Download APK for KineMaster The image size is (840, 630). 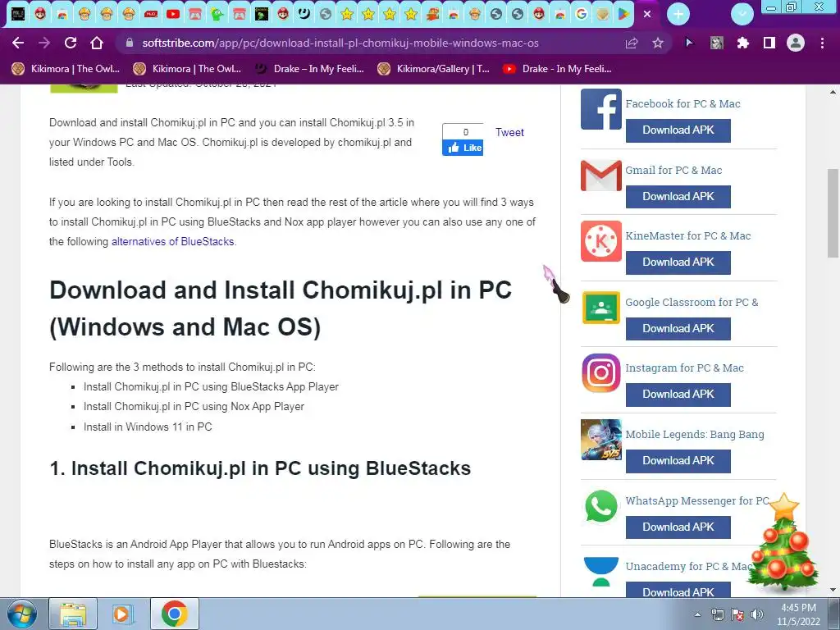(x=678, y=262)
